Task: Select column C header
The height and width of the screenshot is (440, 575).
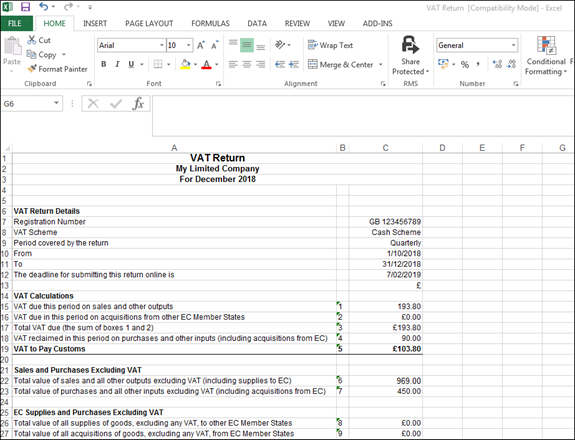Action: coord(385,148)
